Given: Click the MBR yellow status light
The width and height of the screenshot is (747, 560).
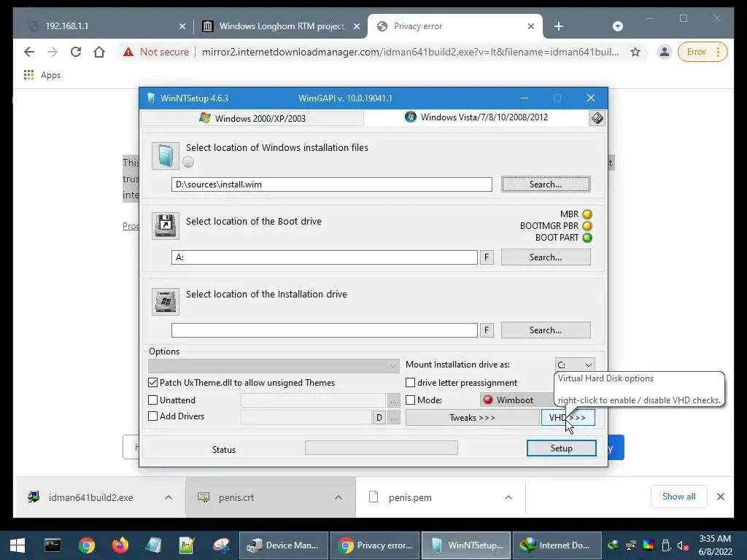Looking at the screenshot, I should (587, 214).
